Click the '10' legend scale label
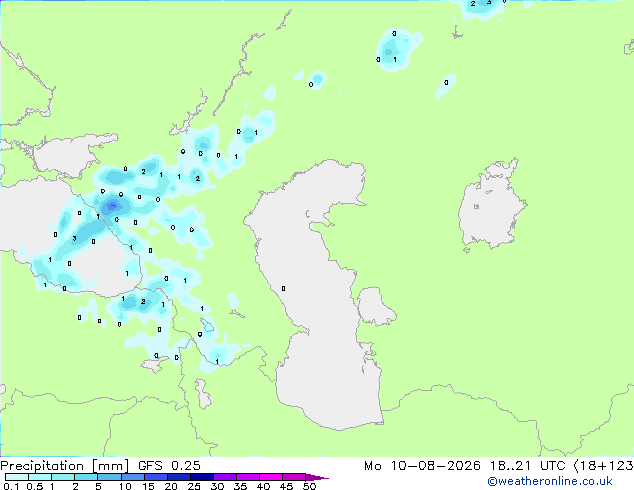 pos(125,486)
